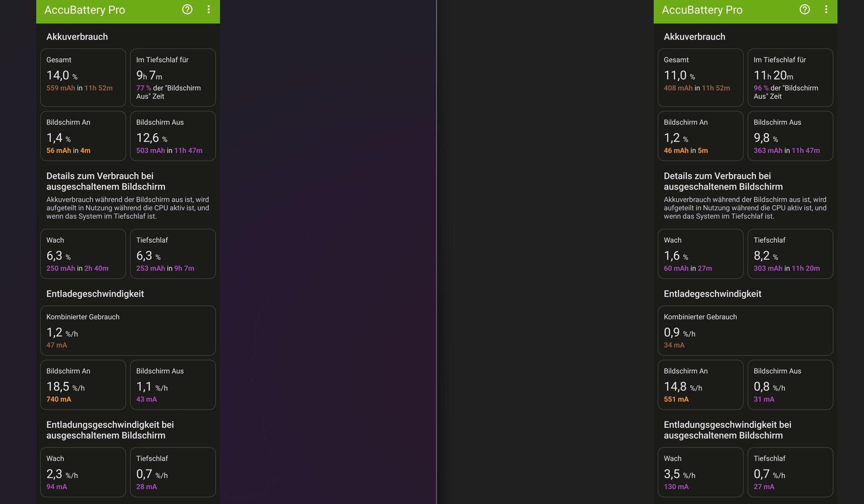This screenshot has width=864, height=504.
Task: Tap Bildschirm An card with 56 mAh
Action: click(83, 136)
